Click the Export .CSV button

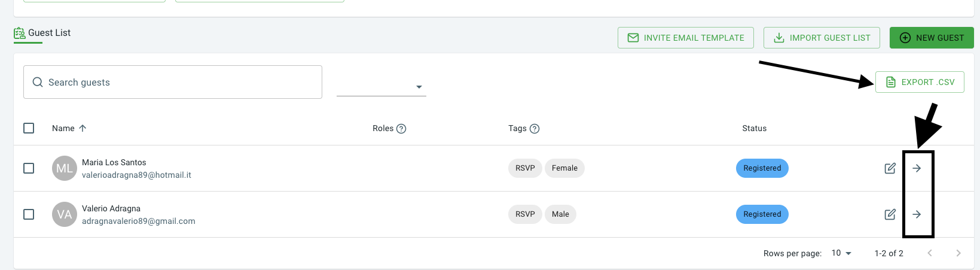[920, 82]
